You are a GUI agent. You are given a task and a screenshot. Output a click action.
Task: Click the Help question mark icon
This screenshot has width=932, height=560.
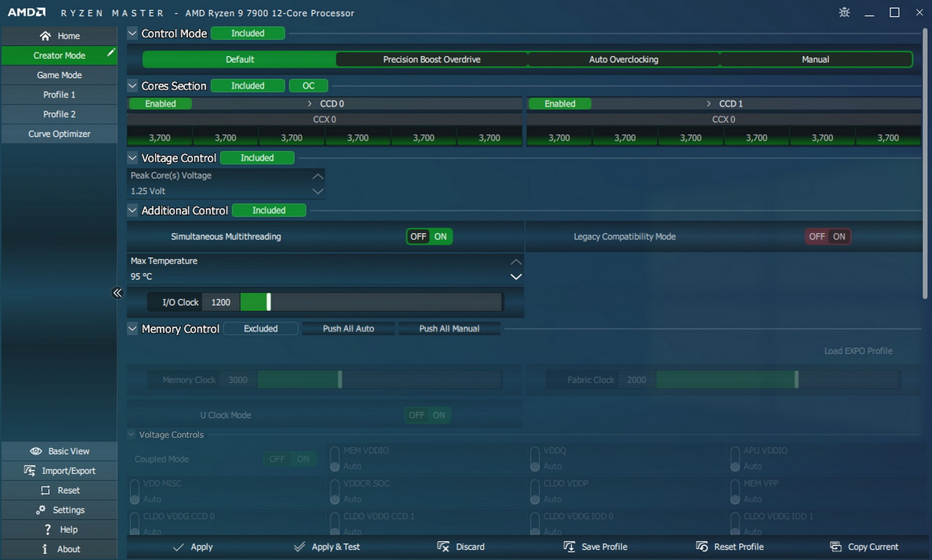tap(47, 529)
